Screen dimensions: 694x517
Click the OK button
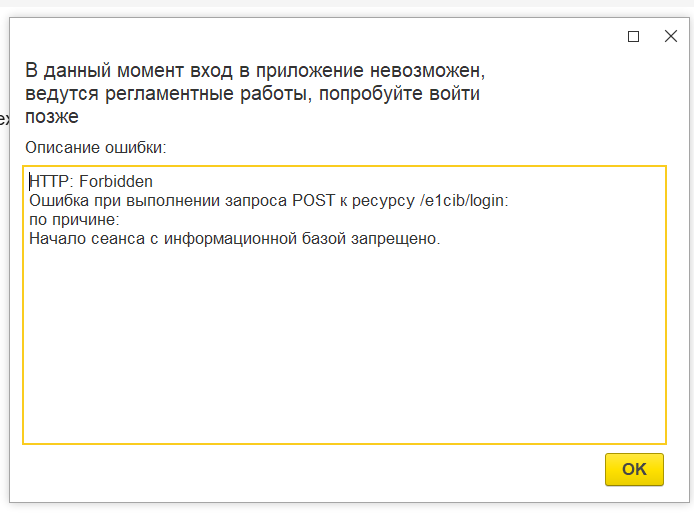coord(634,469)
